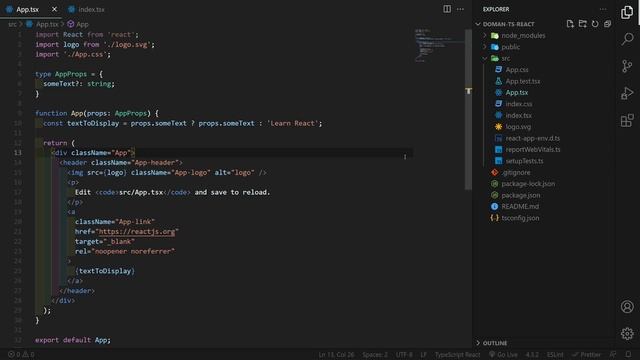This screenshot has height=360, width=640.
Task: Change the LF end of line sequence
Action: point(423,355)
